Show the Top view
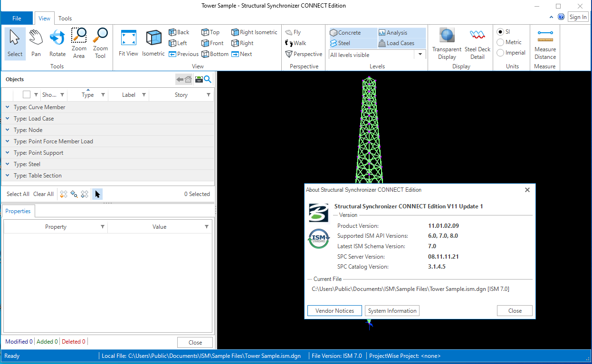 pyautogui.click(x=210, y=32)
